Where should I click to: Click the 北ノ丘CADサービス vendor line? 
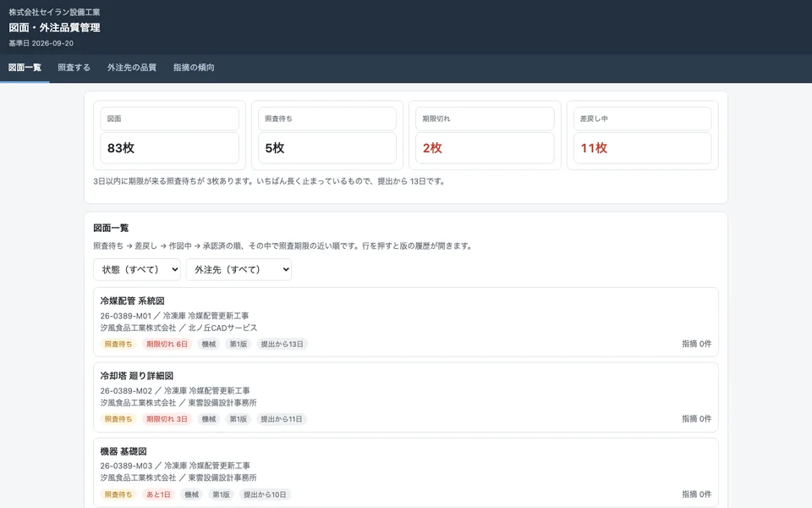coord(178,329)
